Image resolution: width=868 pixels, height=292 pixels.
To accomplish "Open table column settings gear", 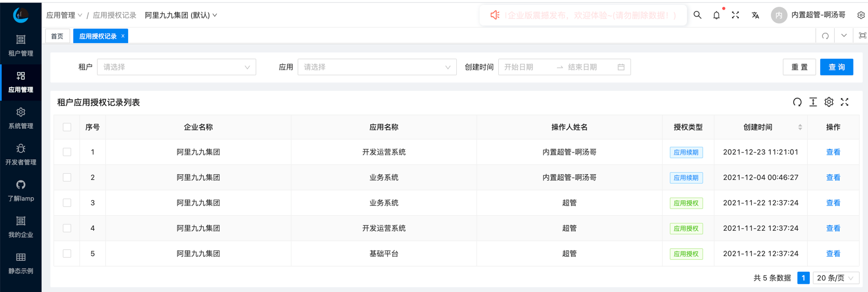I will click(829, 102).
